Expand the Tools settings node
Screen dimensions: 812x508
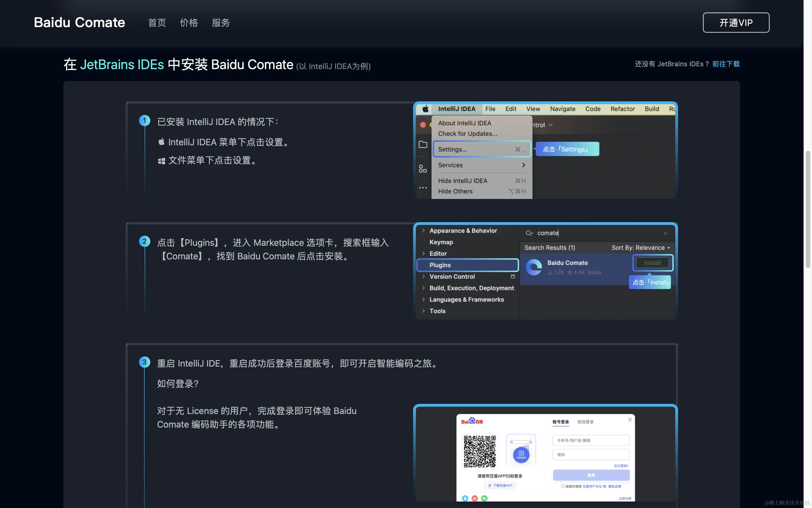pyautogui.click(x=423, y=310)
